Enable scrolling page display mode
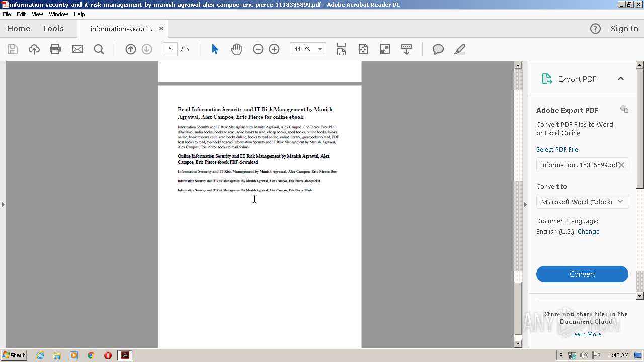This screenshot has height=362, width=644. coord(341,49)
